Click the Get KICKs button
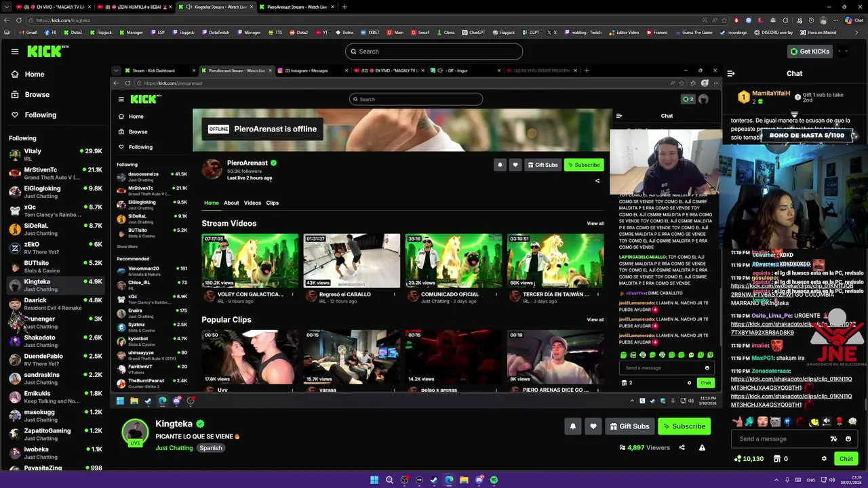This screenshot has height=488, width=868. (809, 52)
